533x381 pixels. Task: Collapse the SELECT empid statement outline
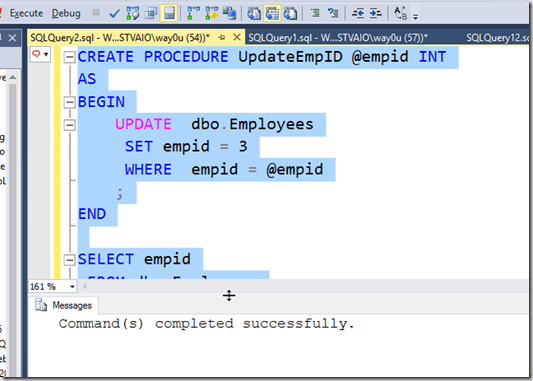coord(69,260)
